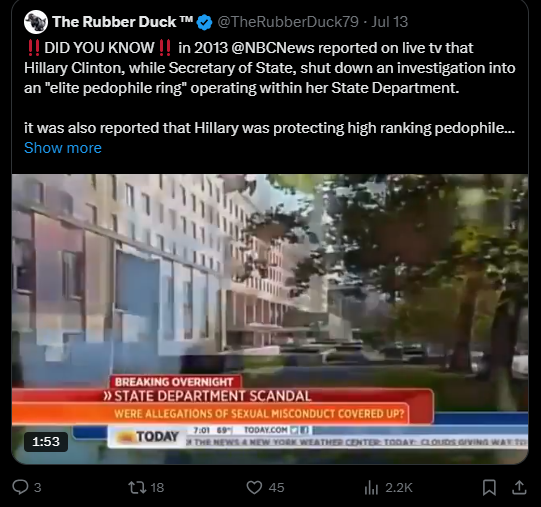541x507 pixels.
Task: Open the view analytics bar chart icon
Action: point(372,487)
